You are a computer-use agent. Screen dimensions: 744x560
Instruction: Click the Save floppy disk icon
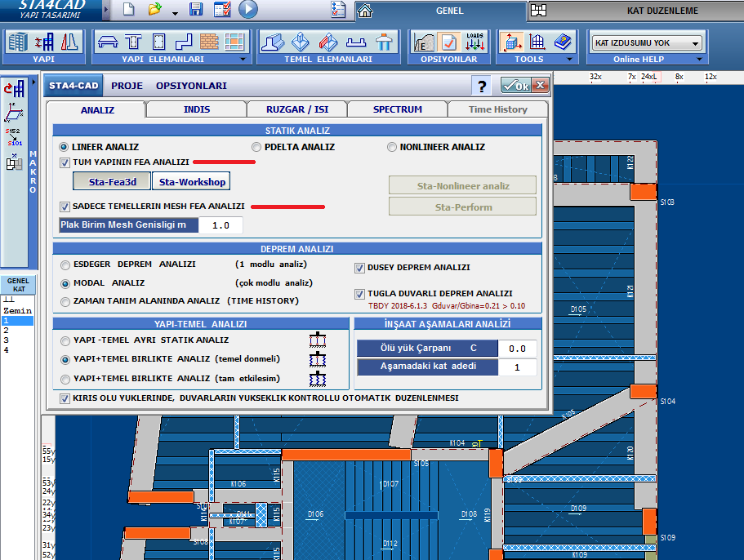pos(196,10)
